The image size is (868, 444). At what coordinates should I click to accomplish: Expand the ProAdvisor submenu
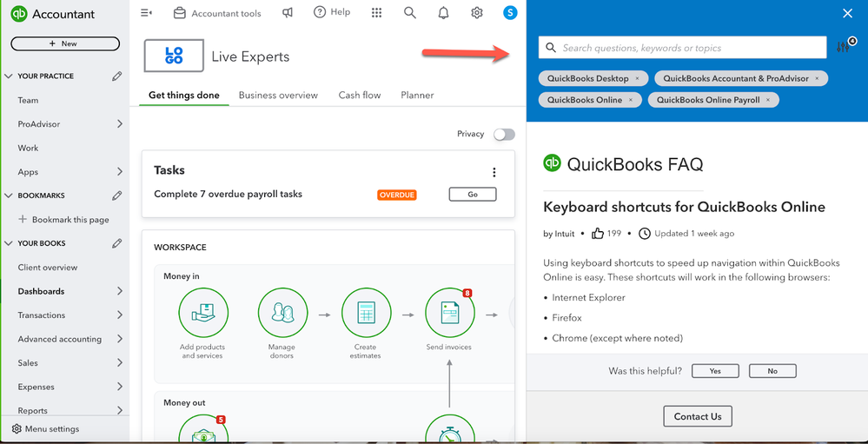click(x=119, y=124)
